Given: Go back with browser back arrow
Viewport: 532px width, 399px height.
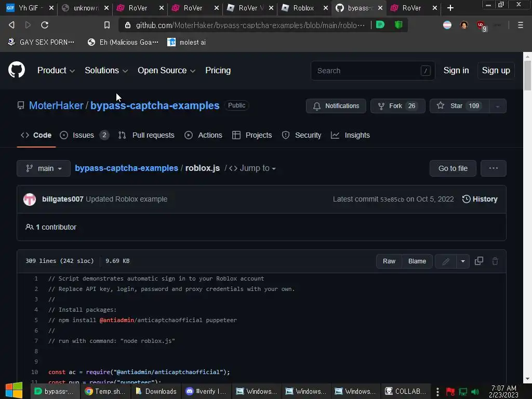Looking at the screenshot, I should 11,25.
